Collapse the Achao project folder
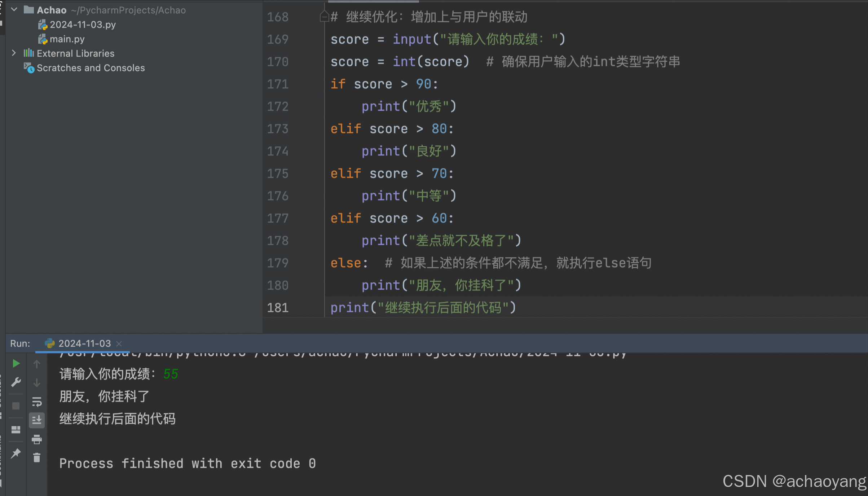Screen dimensions: 868x496 click(x=14, y=10)
